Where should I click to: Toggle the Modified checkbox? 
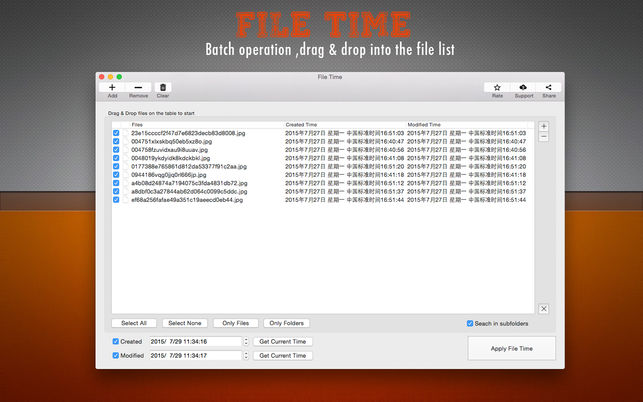tap(116, 355)
